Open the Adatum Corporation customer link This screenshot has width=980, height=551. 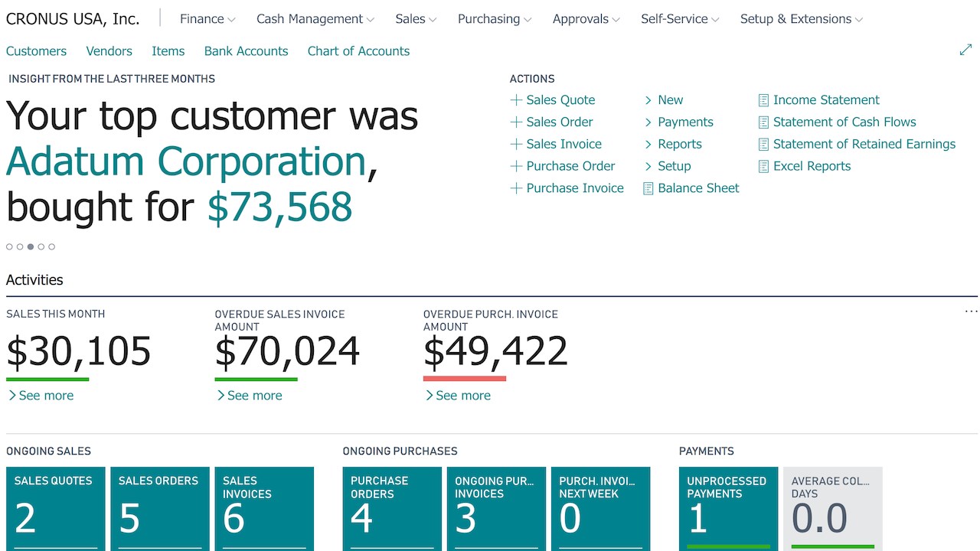(x=186, y=161)
